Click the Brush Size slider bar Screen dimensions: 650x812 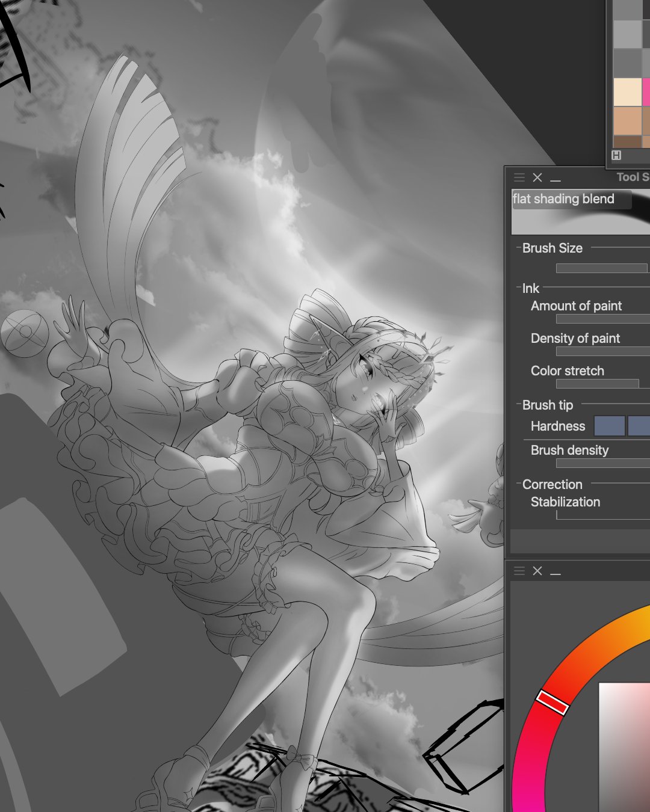click(x=602, y=268)
